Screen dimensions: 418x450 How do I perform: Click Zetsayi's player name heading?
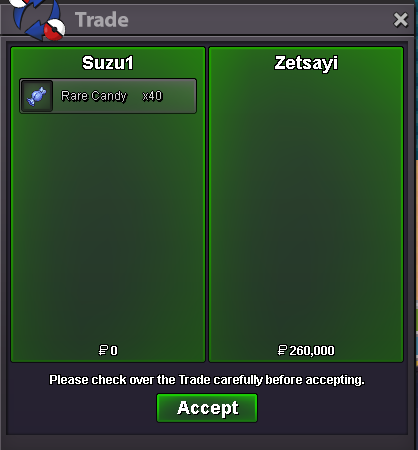coord(306,63)
